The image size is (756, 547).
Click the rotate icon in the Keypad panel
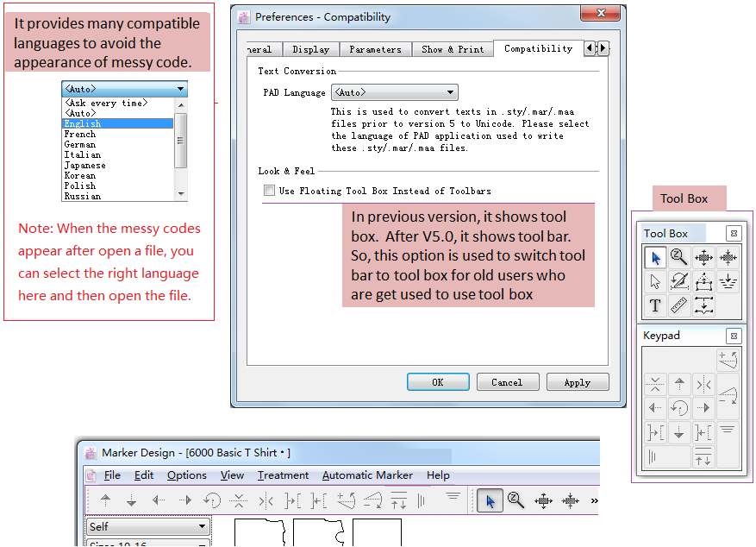tap(679, 408)
